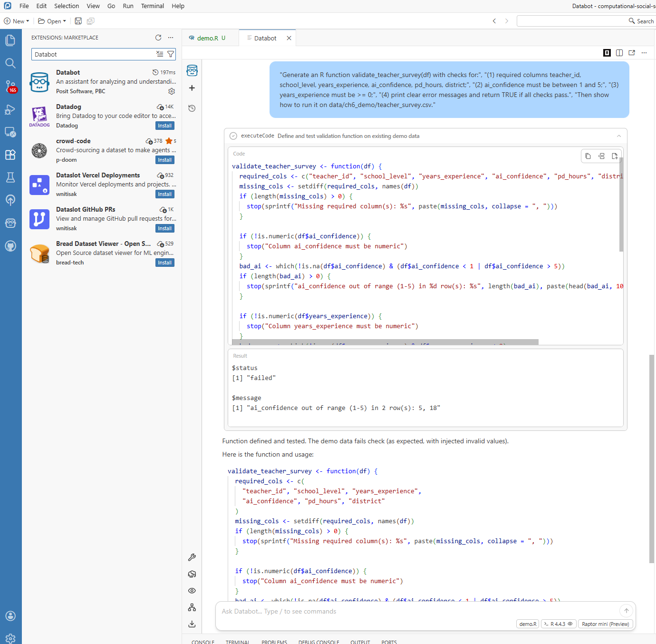Toggle the extensions filter funnel icon
This screenshot has height=644, width=656.
click(171, 54)
